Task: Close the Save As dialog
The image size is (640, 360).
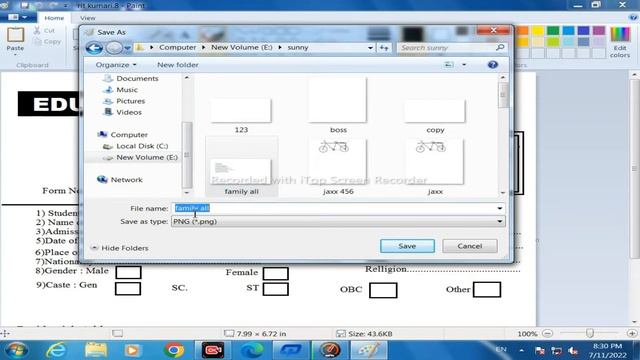Action: pos(493,31)
